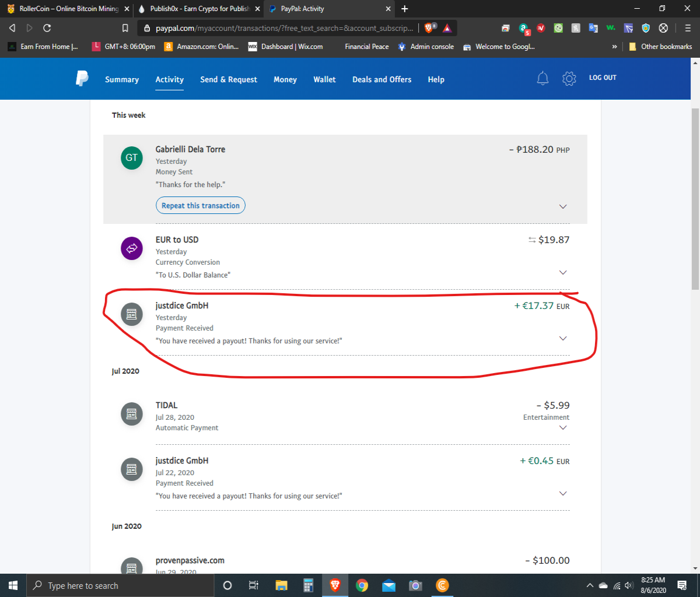
Task: Click the LOG OUT link
Action: click(x=603, y=78)
